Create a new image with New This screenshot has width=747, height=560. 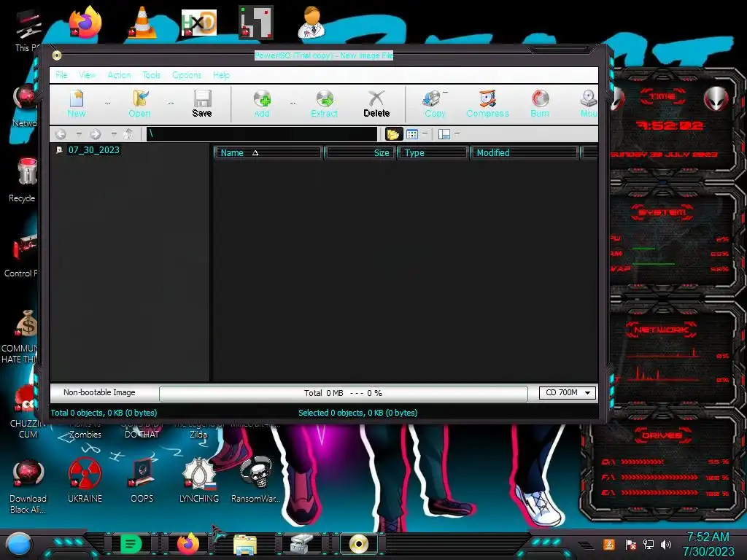point(76,104)
